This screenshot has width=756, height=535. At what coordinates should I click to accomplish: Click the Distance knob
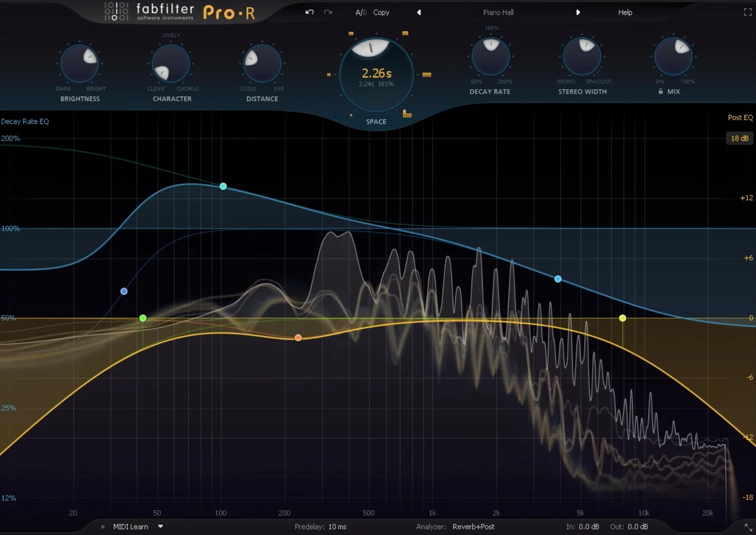coord(262,63)
